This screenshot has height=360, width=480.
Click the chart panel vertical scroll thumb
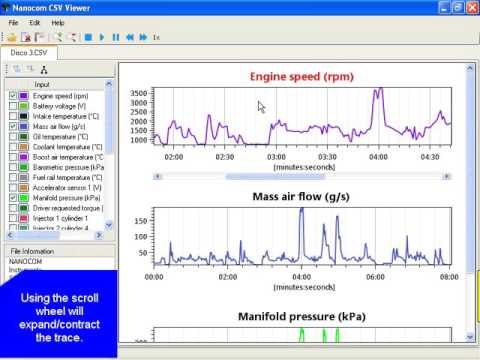470,172
